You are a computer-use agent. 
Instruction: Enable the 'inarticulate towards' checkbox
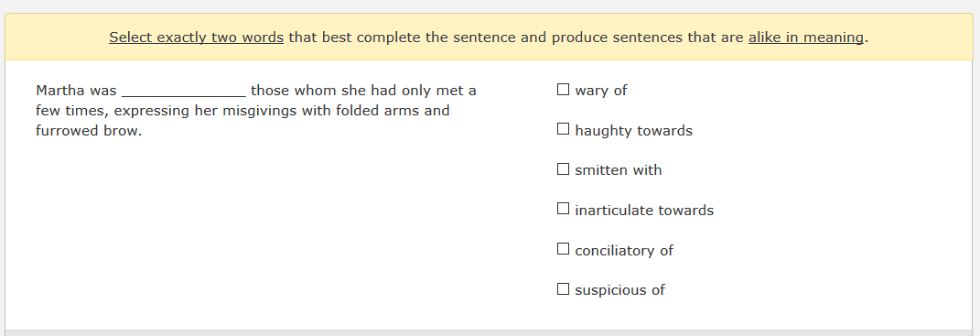pos(563,209)
